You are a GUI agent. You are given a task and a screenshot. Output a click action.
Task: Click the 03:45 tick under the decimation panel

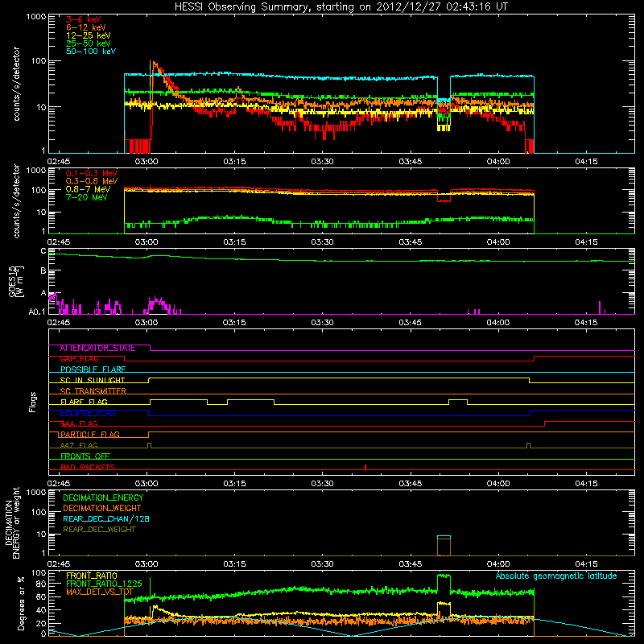click(x=411, y=564)
